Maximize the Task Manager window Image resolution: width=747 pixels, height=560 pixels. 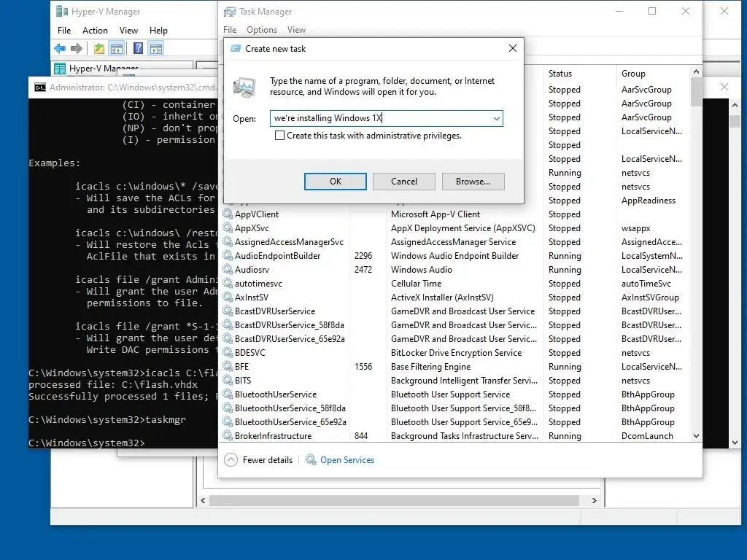click(652, 11)
